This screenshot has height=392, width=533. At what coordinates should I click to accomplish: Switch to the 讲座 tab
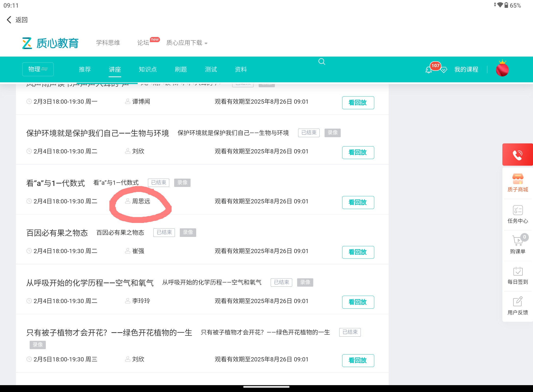coord(115,69)
